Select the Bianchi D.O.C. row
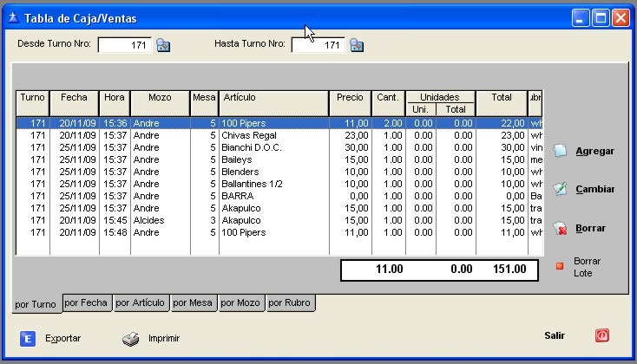This screenshot has width=637, height=364. coord(273,147)
